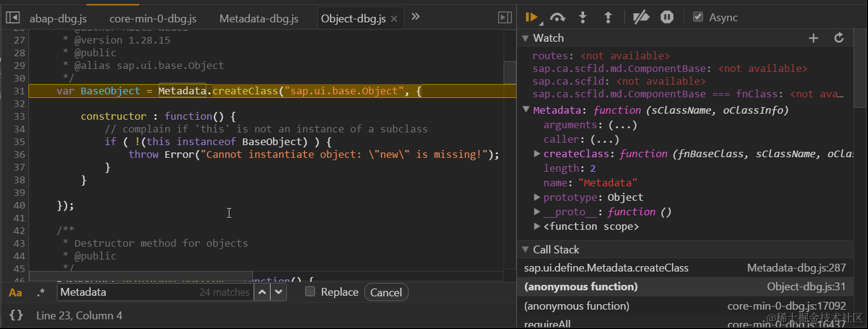Tick the Replace checkbox
Viewport: 868px width, 329px height.
[311, 292]
